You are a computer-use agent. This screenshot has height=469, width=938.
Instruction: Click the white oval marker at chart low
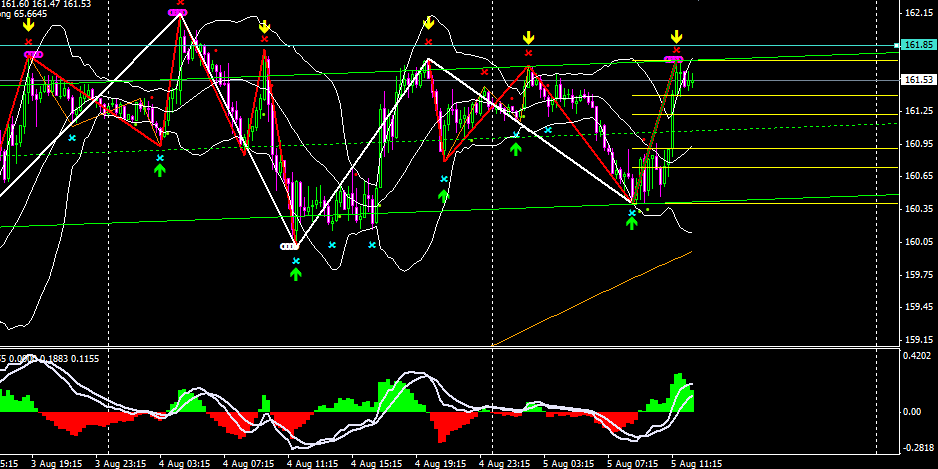click(289, 245)
